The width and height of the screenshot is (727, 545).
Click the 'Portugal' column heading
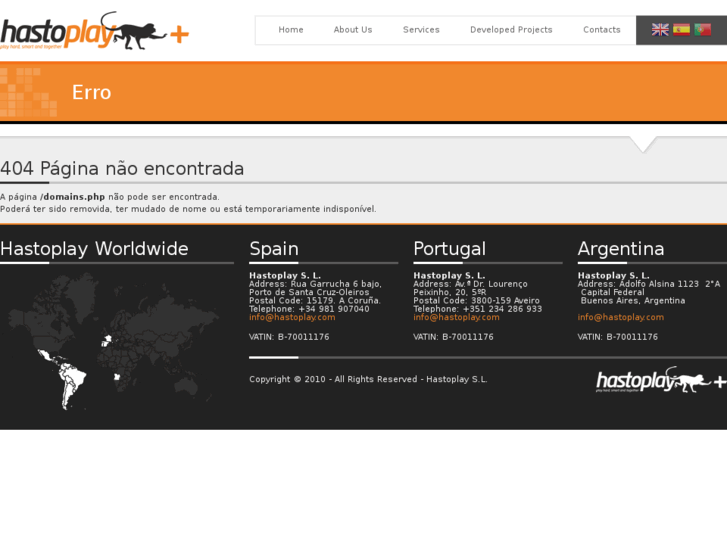click(x=449, y=249)
